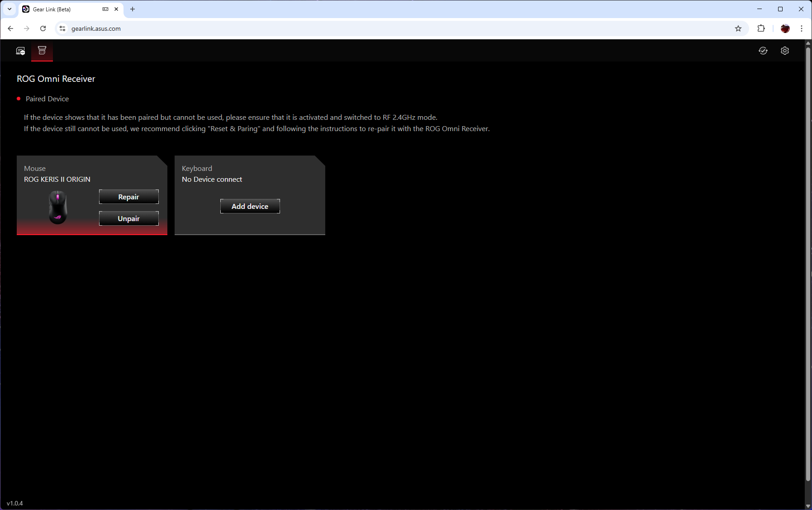Viewport: 812px width, 510px height.
Task: Click the HID device indicator on the tab
Action: pos(105,9)
